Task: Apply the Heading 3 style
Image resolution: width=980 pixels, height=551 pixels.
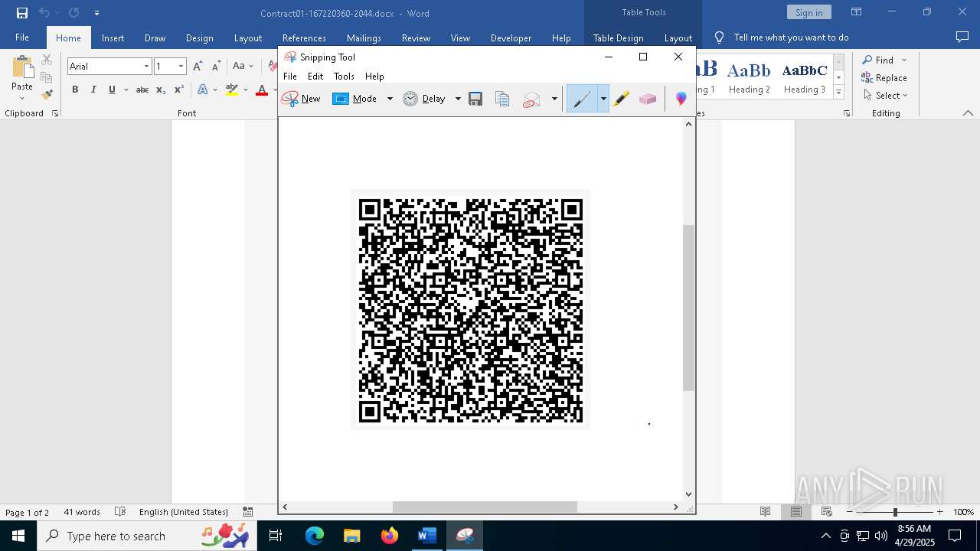Action: [805, 77]
